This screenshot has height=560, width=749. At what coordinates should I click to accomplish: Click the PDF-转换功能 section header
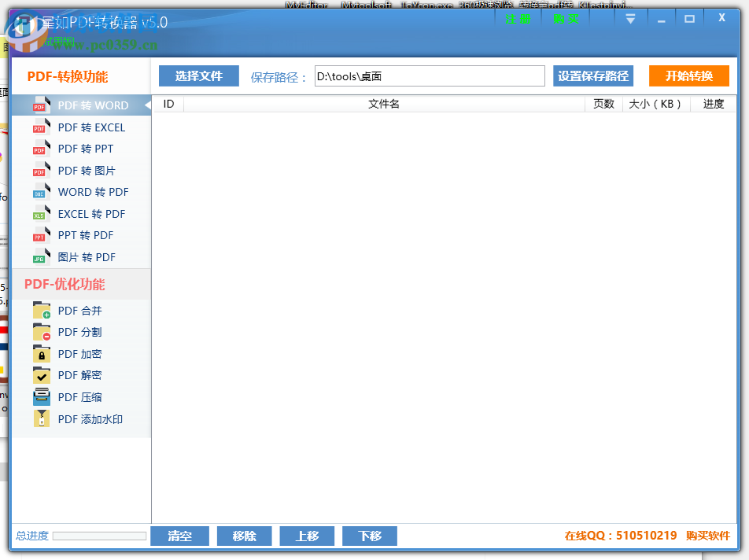pos(68,76)
